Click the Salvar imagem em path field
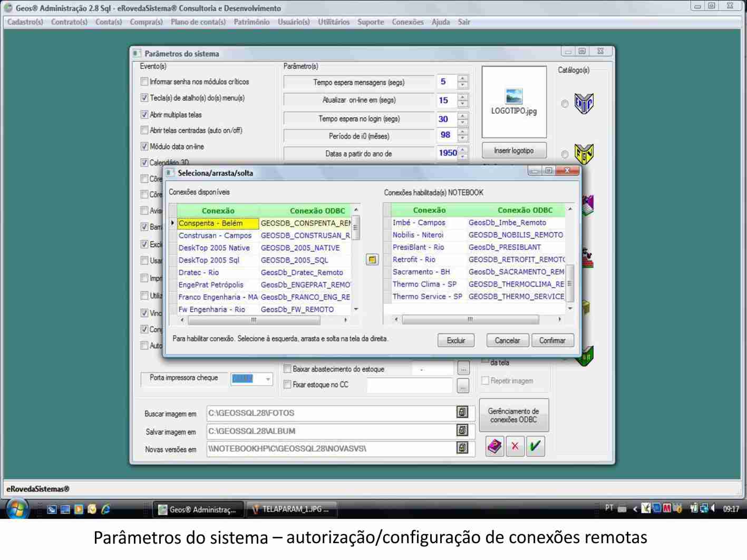Screen dimensions: 747x560 tap(331, 431)
